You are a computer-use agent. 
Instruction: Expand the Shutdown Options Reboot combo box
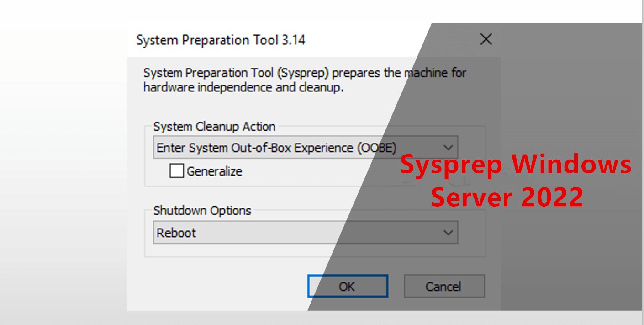pos(305,233)
